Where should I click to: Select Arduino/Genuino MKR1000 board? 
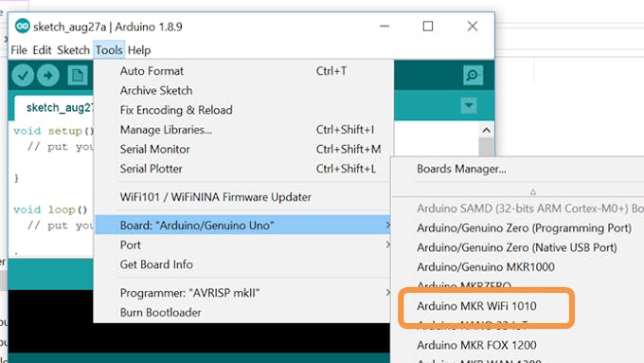(x=486, y=267)
